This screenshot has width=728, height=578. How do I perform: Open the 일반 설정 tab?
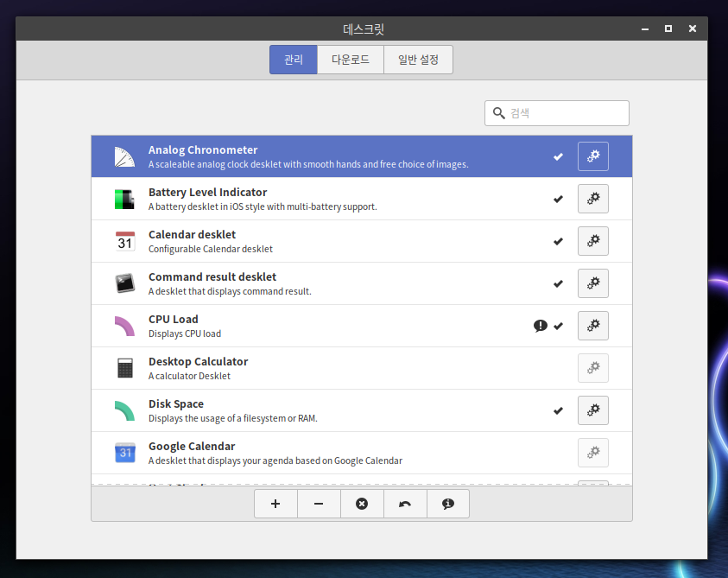point(418,60)
